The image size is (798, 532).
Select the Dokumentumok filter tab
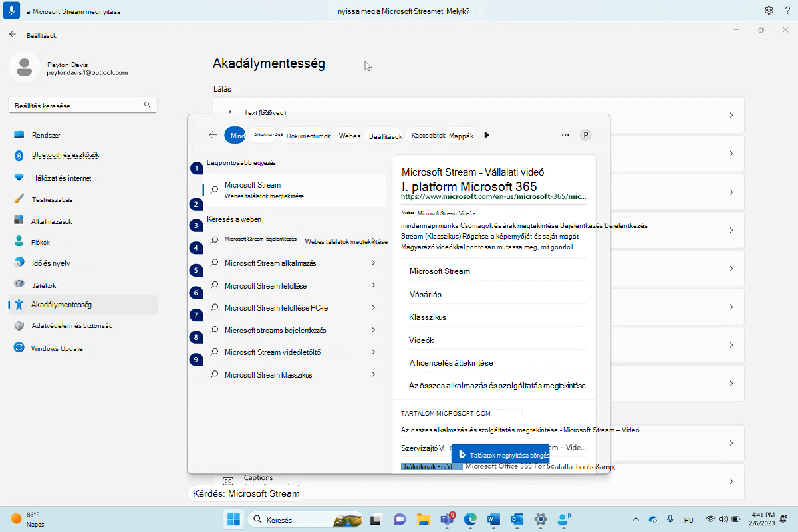point(308,136)
